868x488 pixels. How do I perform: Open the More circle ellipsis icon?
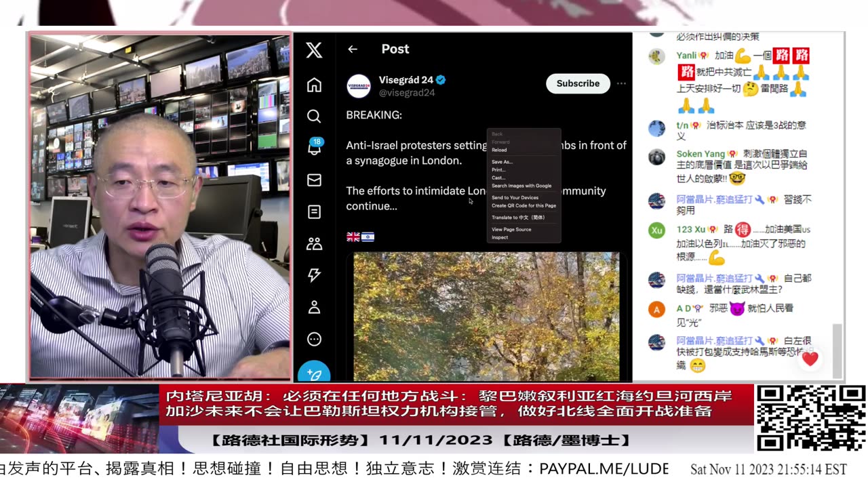tap(314, 339)
